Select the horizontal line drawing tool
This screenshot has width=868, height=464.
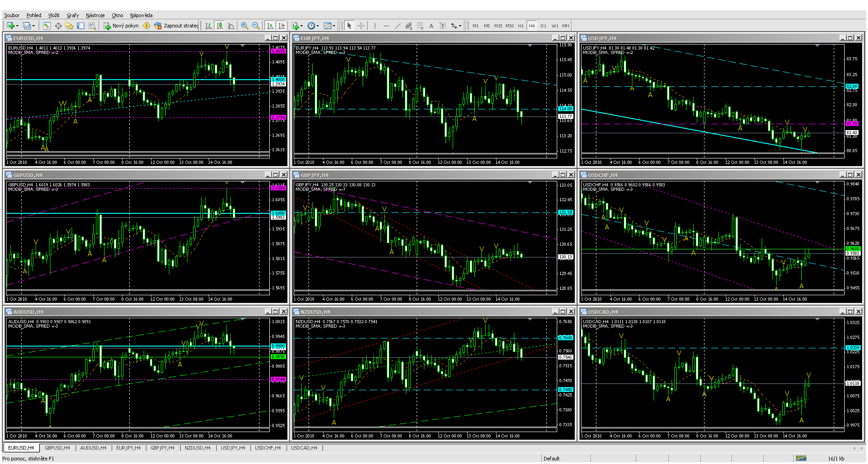point(386,26)
